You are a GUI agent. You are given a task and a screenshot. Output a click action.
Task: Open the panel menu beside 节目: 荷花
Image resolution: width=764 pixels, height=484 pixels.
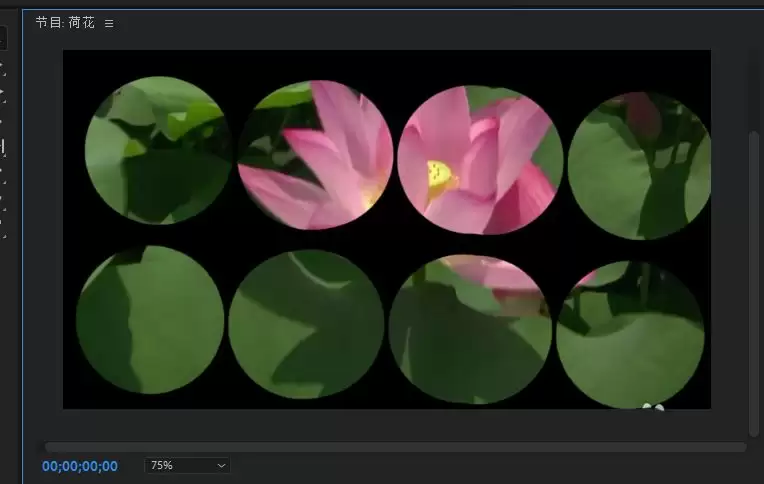click(x=109, y=23)
